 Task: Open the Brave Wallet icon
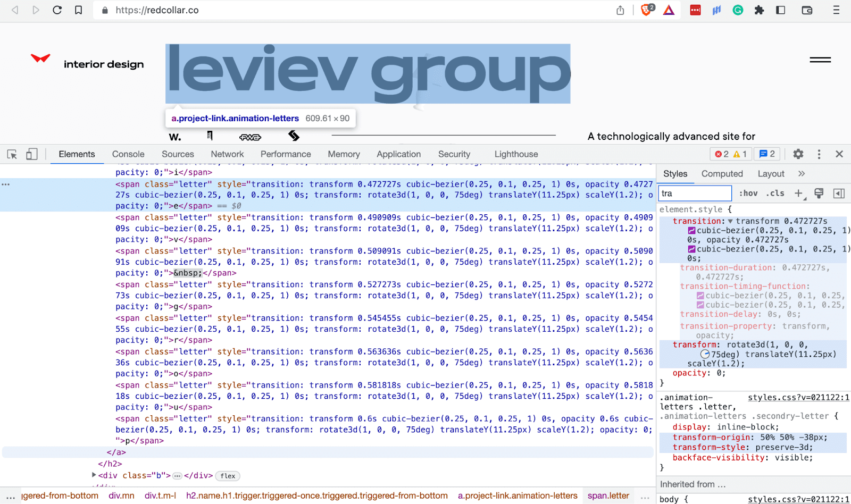tap(807, 10)
